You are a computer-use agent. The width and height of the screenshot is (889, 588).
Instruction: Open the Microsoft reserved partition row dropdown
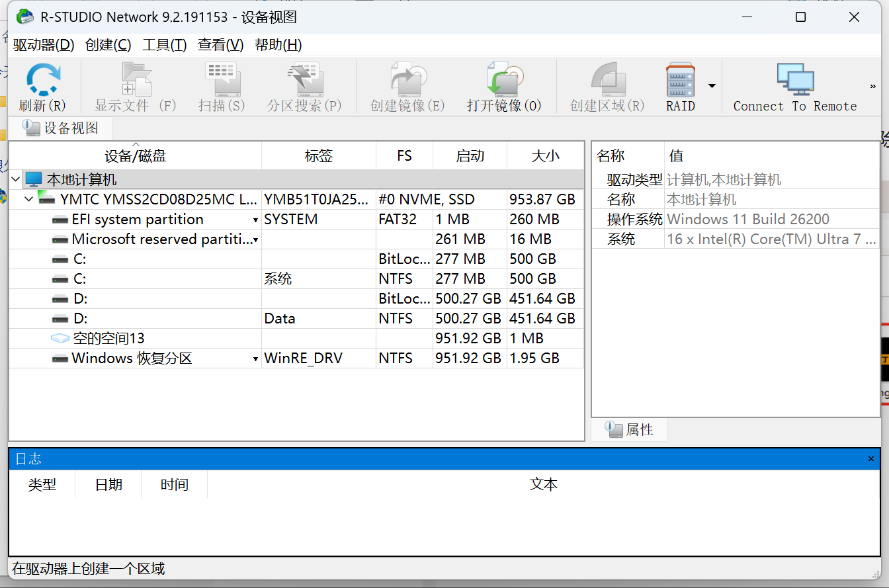255,239
